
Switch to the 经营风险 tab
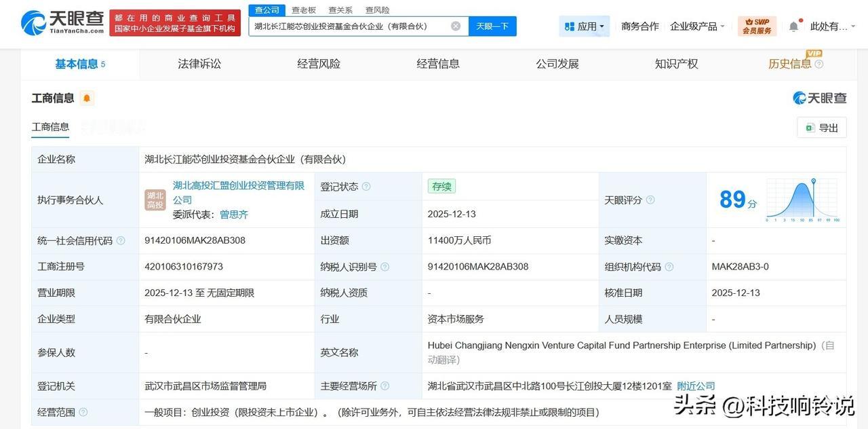tap(319, 64)
